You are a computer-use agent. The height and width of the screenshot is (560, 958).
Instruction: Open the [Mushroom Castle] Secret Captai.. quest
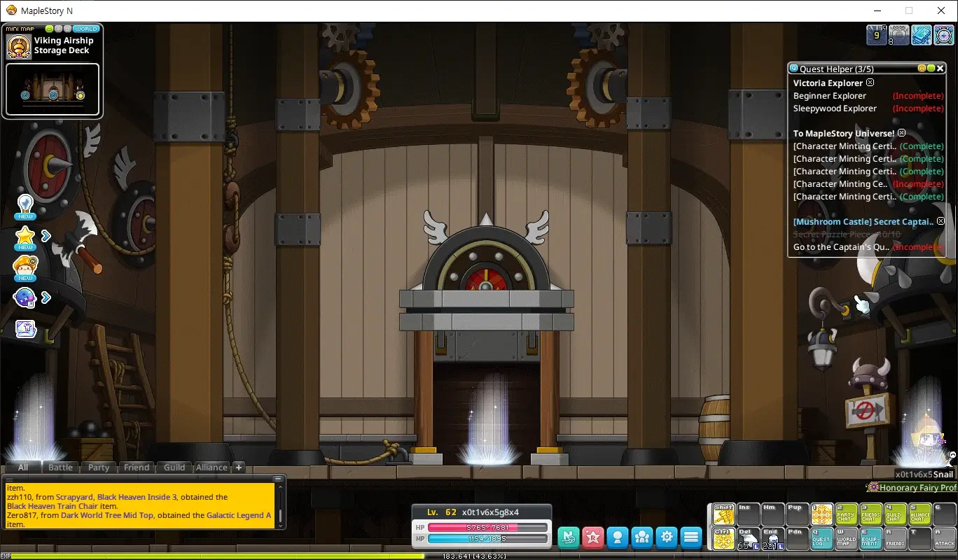pos(863,222)
